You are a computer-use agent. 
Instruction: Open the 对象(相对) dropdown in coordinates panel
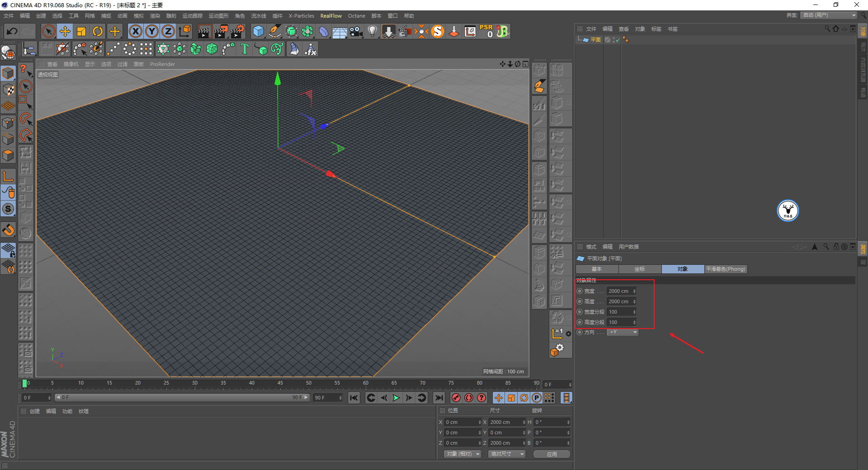click(462, 454)
